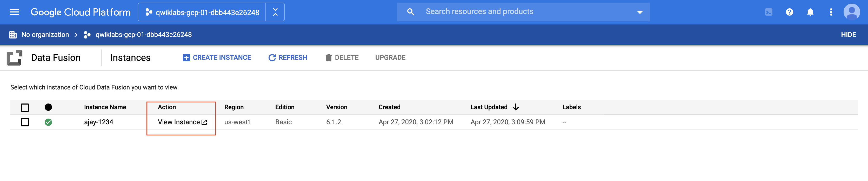Click the Data Fusion product icon
The width and height of the screenshot is (868, 181).
point(15,58)
